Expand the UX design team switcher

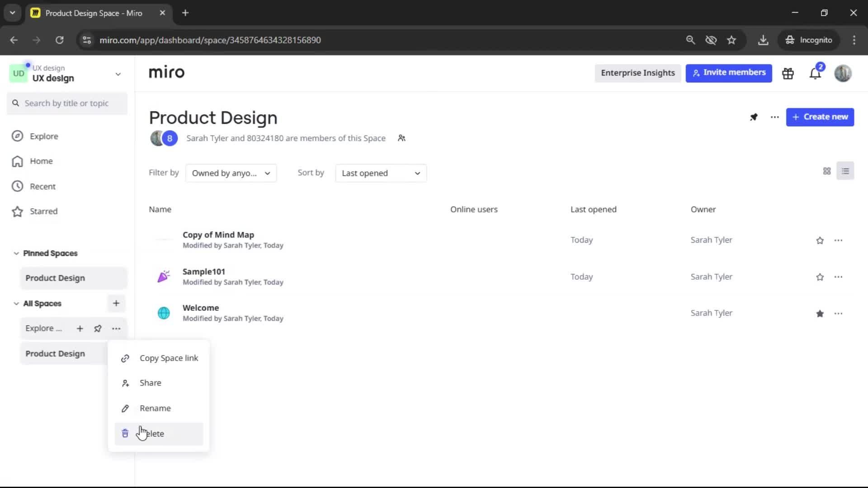(x=118, y=74)
